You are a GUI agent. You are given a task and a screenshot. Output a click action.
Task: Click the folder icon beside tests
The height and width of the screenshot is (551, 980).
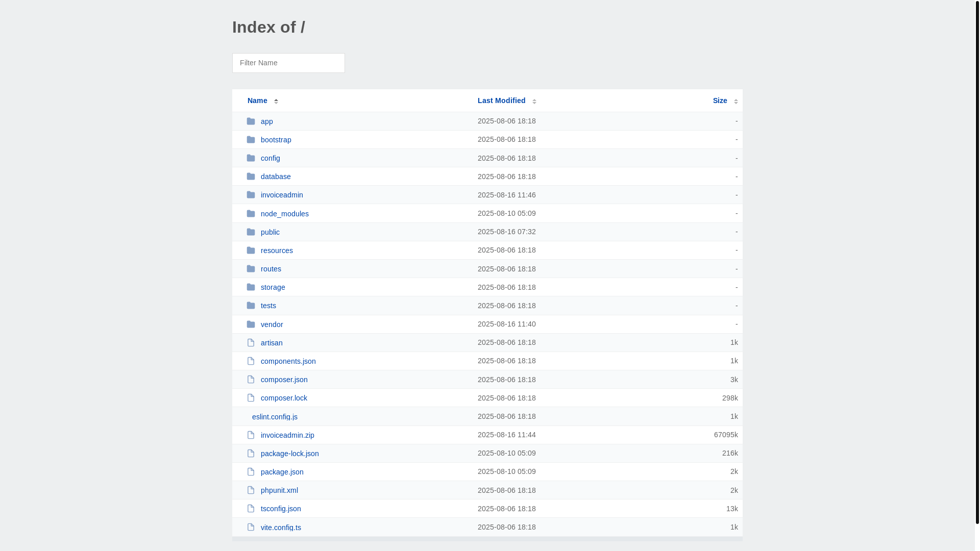click(x=251, y=306)
